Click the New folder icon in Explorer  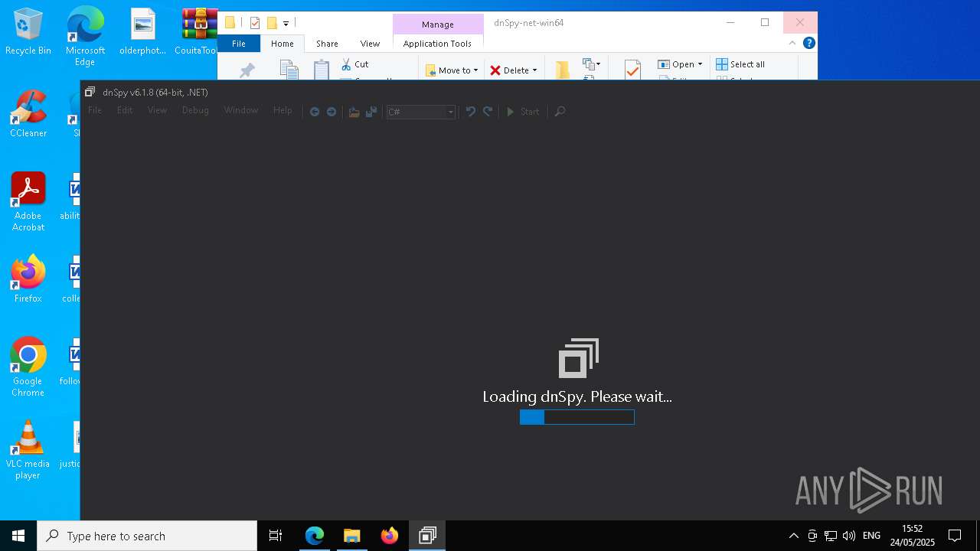pos(562,70)
